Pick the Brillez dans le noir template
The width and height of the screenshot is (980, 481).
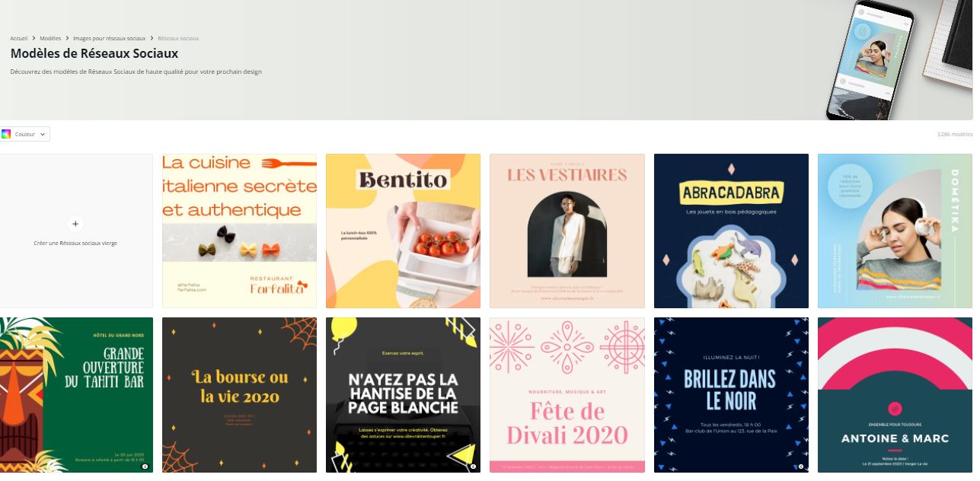pos(731,395)
